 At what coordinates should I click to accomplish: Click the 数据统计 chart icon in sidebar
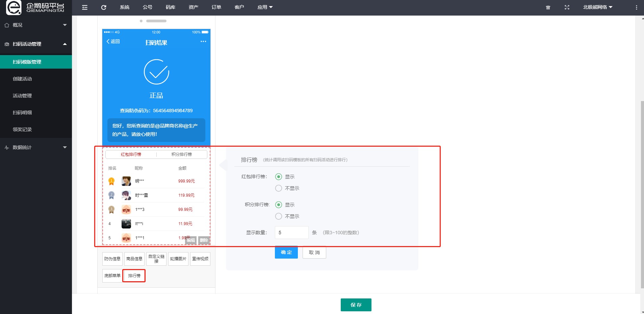[x=7, y=147]
